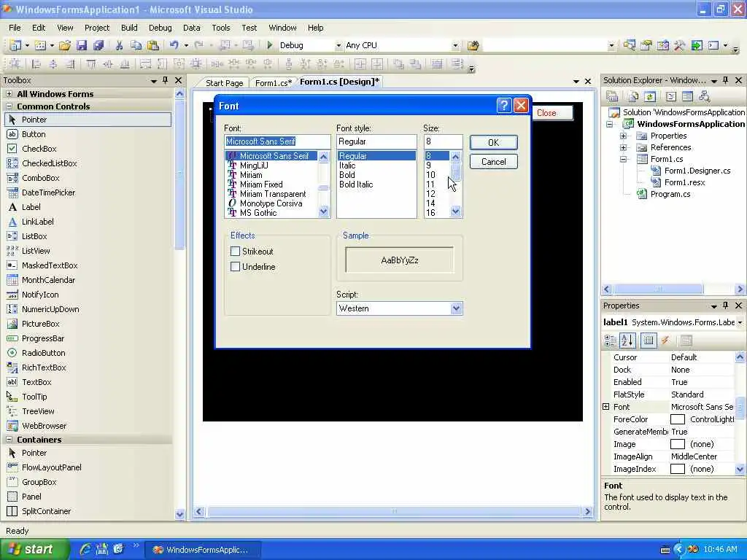Select Bold Italic font style
747x560 pixels.
[x=356, y=184]
